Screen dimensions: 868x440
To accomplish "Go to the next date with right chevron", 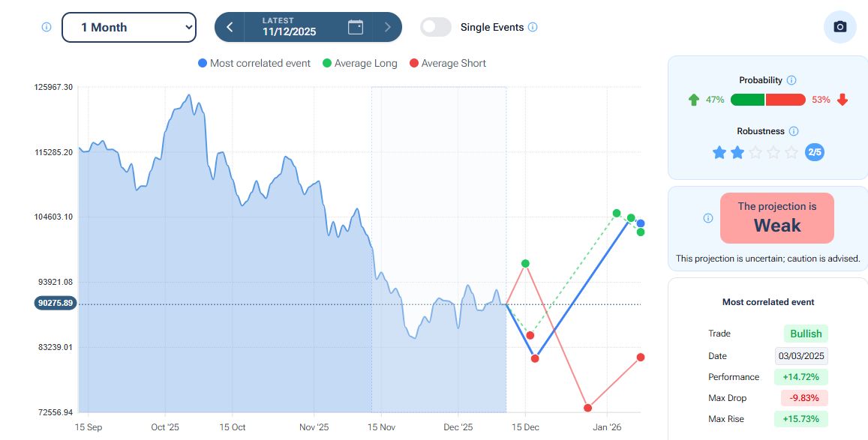I will coord(387,27).
